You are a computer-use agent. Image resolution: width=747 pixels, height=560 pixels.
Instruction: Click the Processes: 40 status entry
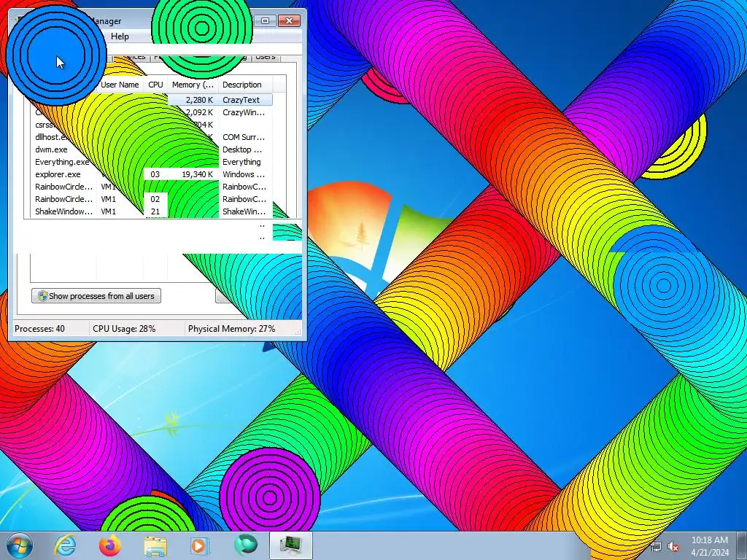pyautogui.click(x=39, y=329)
